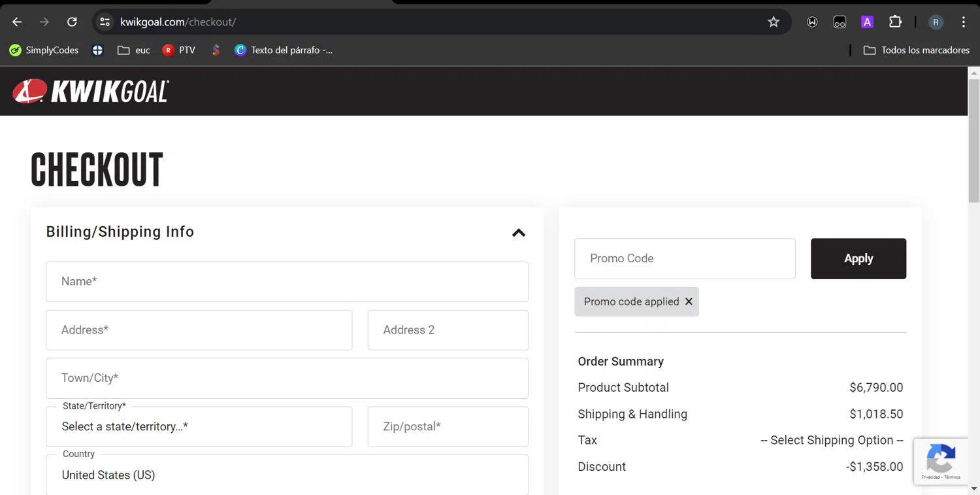The width and height of the screenshot is (980, 495).
Task: Focus the Town/City field
Action: [x=287, y=378]
